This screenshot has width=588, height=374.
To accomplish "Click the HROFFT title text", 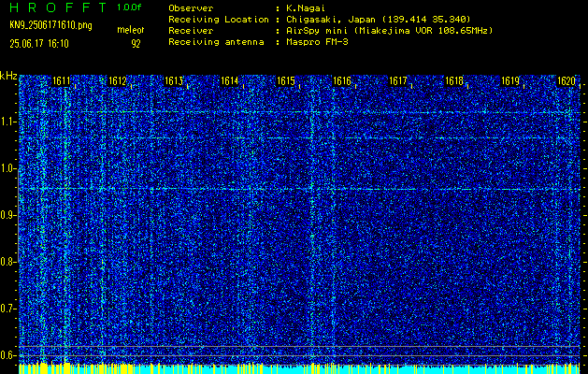I will pos(58,7).
